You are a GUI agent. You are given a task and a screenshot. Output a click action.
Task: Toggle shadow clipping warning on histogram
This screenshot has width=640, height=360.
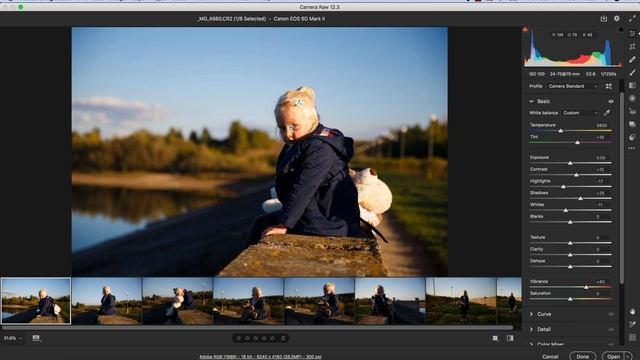525,29
